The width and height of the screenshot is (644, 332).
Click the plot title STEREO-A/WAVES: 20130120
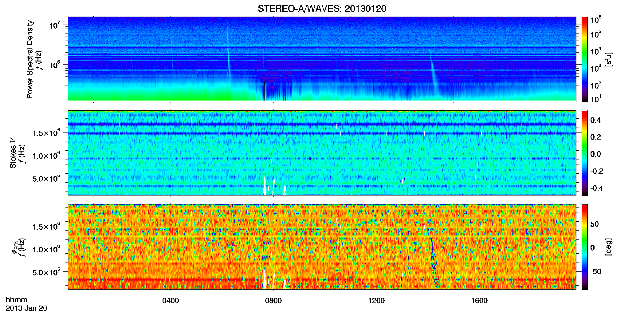(x=322, y=9)
